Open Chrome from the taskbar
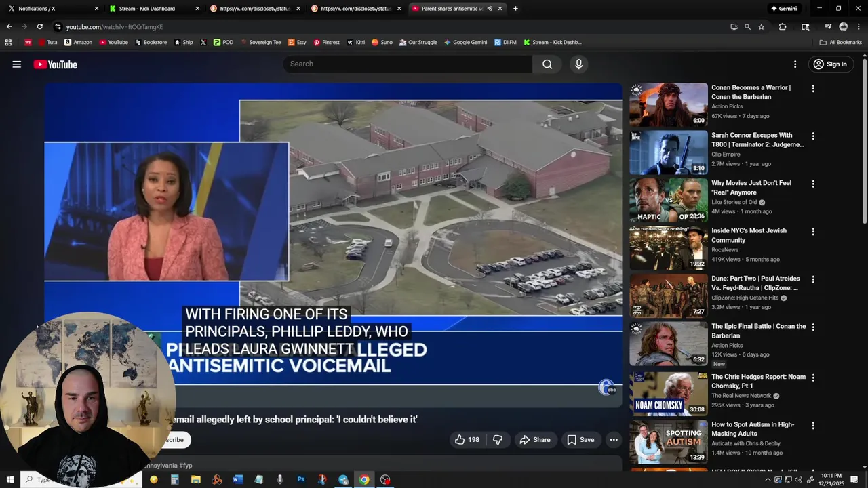 tap(364, 480)
